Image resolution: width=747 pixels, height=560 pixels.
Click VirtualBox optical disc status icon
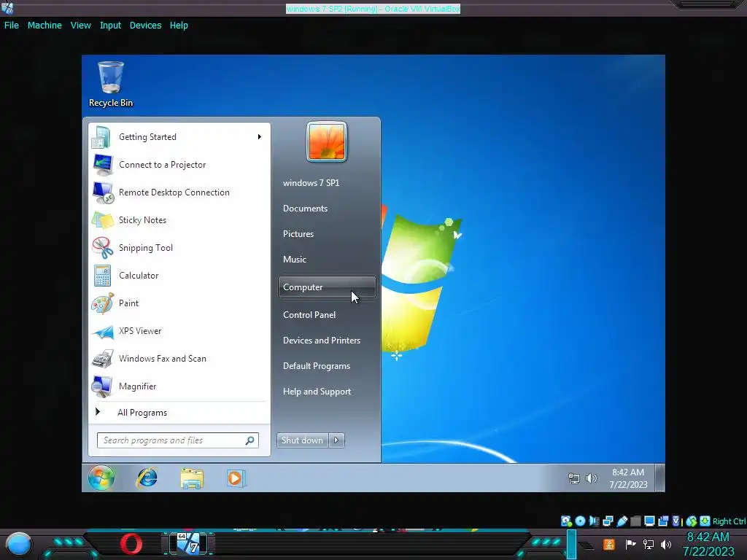(580, 521)
